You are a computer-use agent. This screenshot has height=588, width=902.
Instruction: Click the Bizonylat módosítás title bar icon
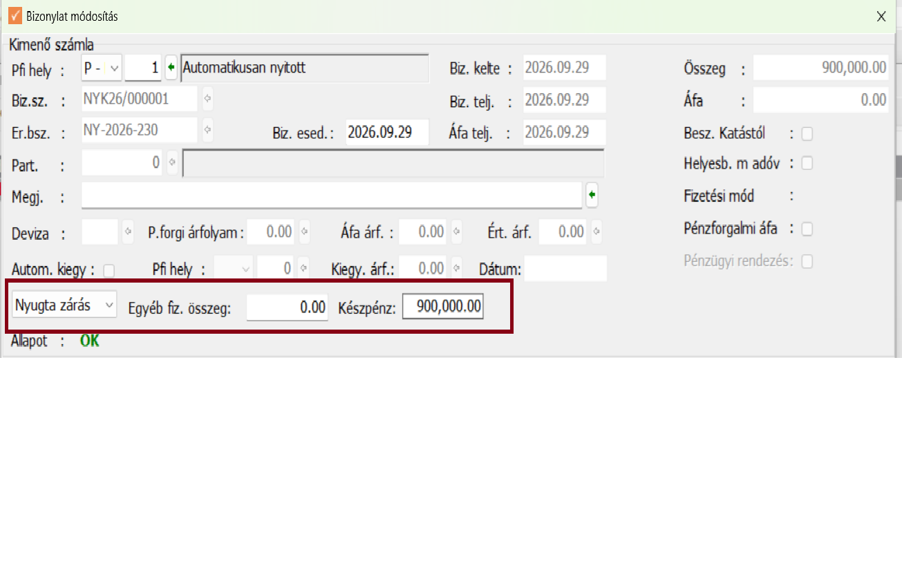tap(15, 16)
